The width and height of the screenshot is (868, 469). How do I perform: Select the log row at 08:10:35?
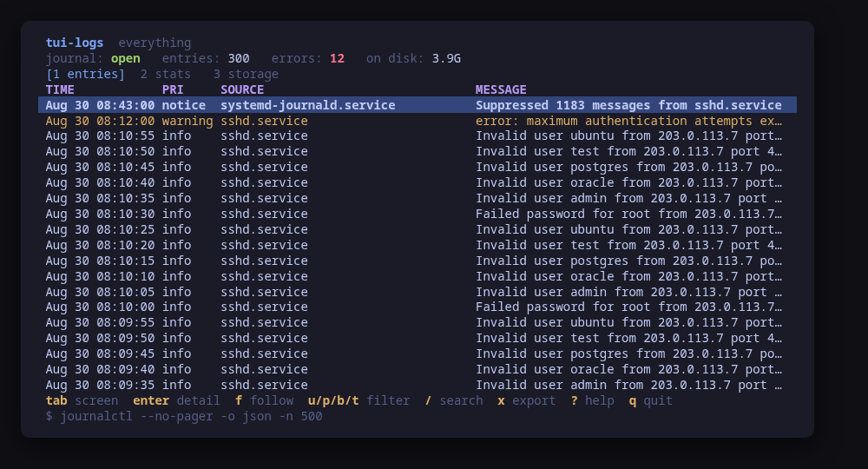pos(418,198)
